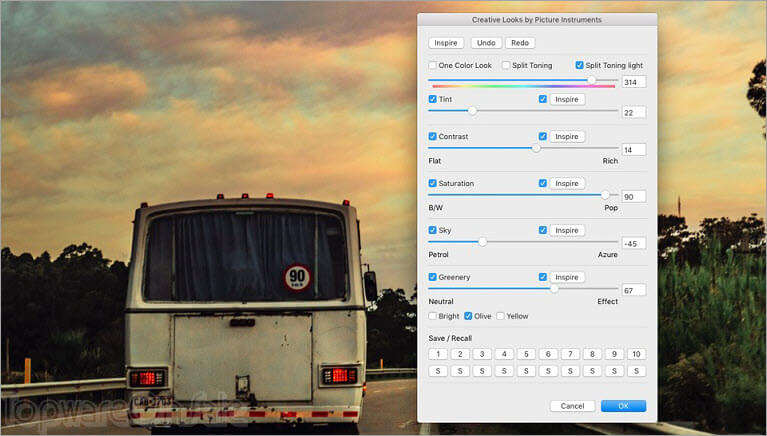This screenshot has height=436, width=767.
Task: Click the Contrast value field showing 14
Action: point(634,150)
